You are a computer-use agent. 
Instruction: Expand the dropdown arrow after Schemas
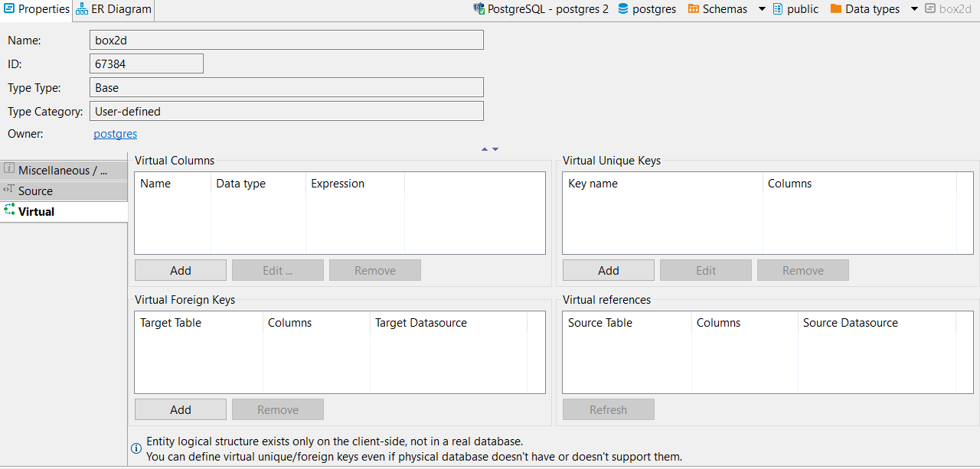pos(762,9)
